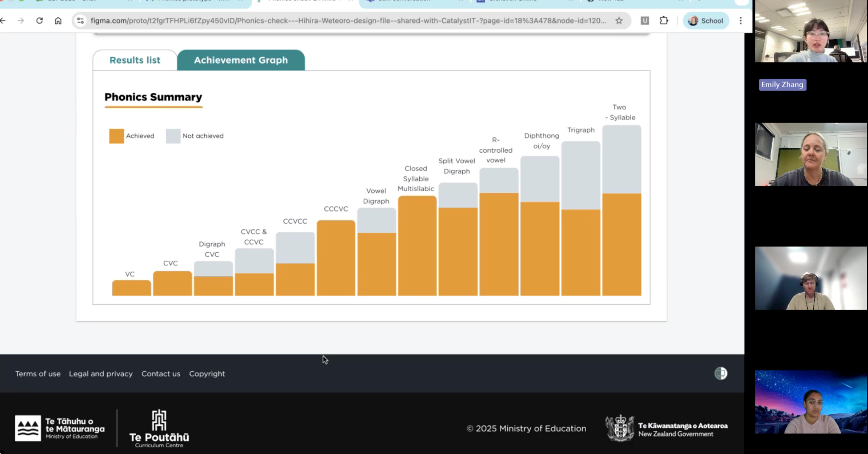Open the Legal and privacy link

(x=101, y=374)
